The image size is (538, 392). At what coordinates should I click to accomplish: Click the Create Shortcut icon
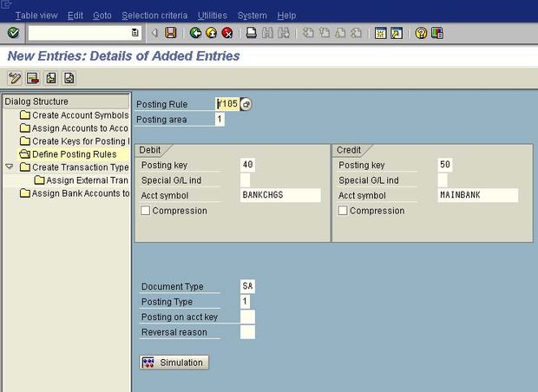coord(397,33)
